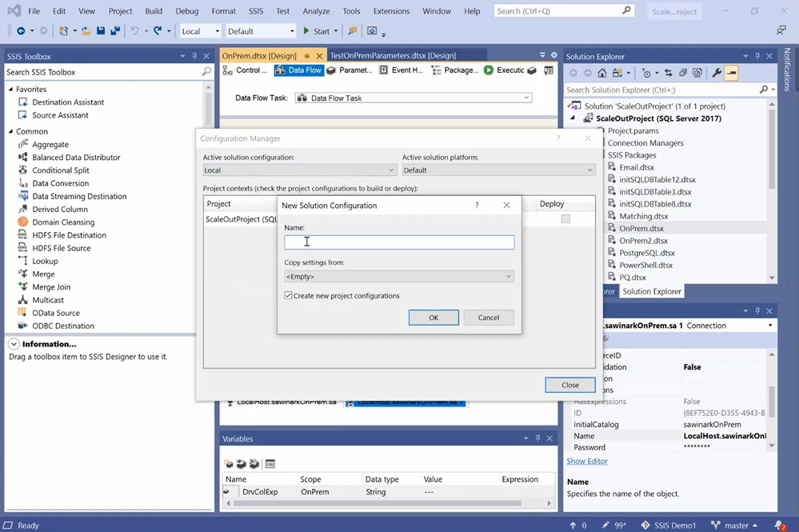Click the notifications bell in status bar
Screen dimensions: 799x532
[x=780, y=525]
